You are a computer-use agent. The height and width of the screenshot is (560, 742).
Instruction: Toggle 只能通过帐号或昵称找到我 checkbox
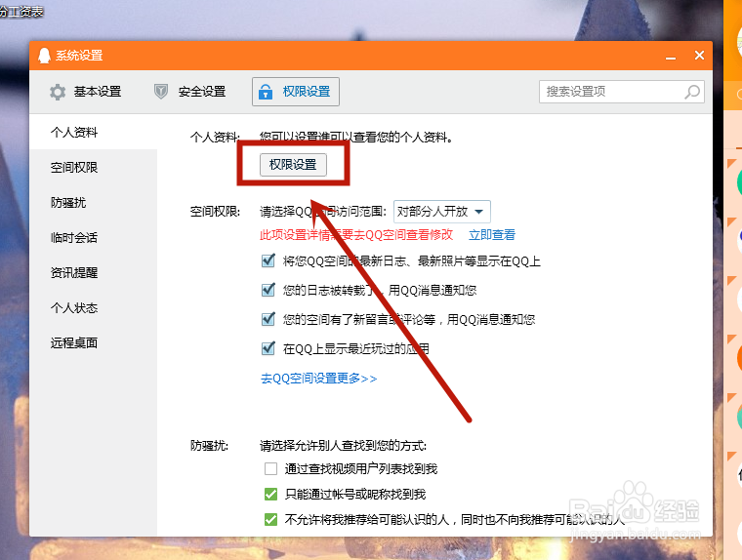pyautogui.click(x=270, y=495)
